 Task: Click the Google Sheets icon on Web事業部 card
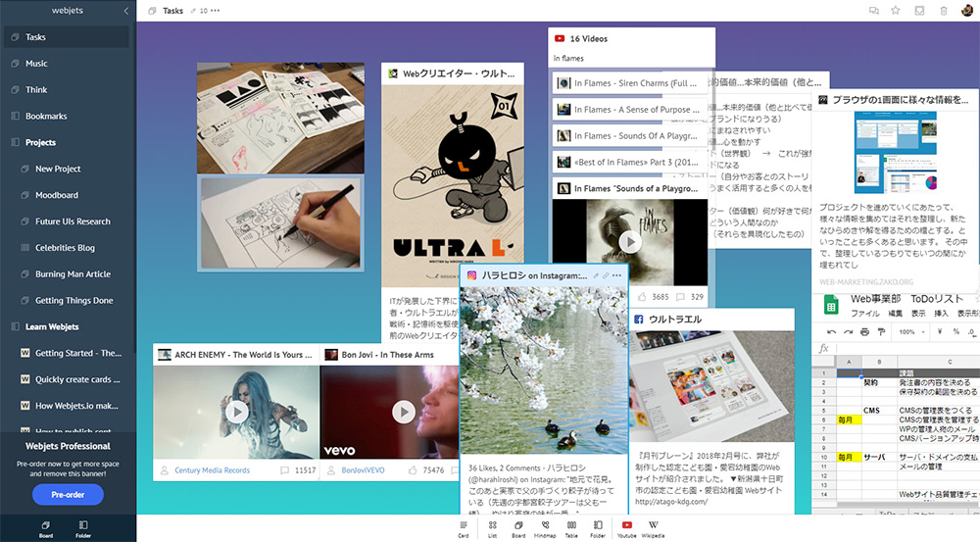(x=831, y=306)
